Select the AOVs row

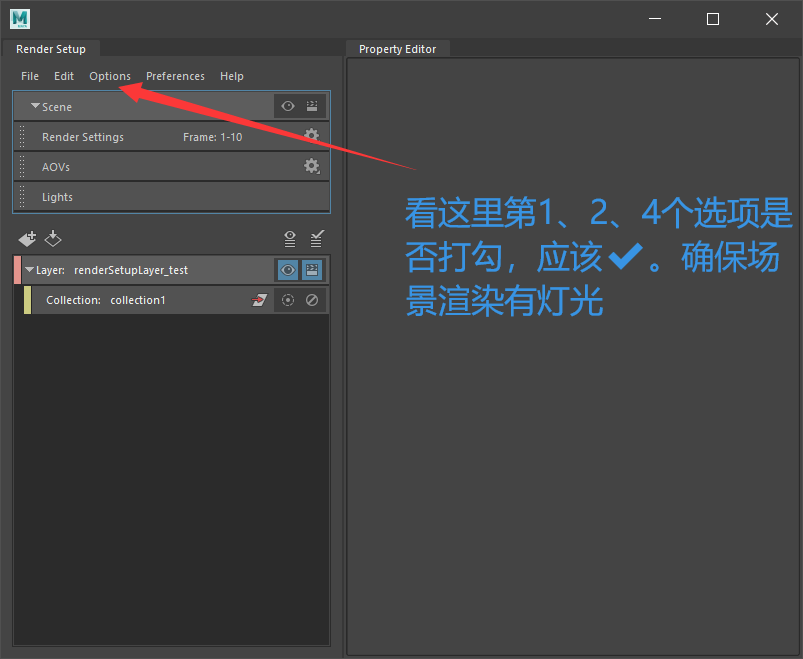point(171,167)
